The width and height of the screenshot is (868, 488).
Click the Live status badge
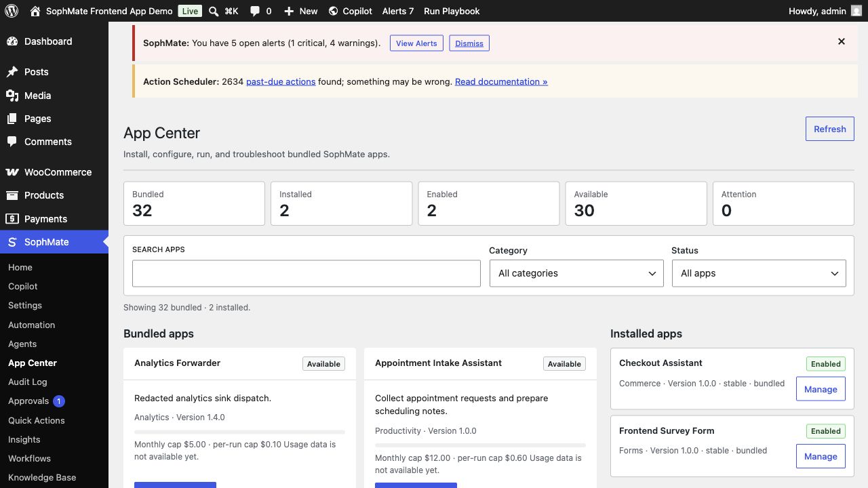coord(190,11)
